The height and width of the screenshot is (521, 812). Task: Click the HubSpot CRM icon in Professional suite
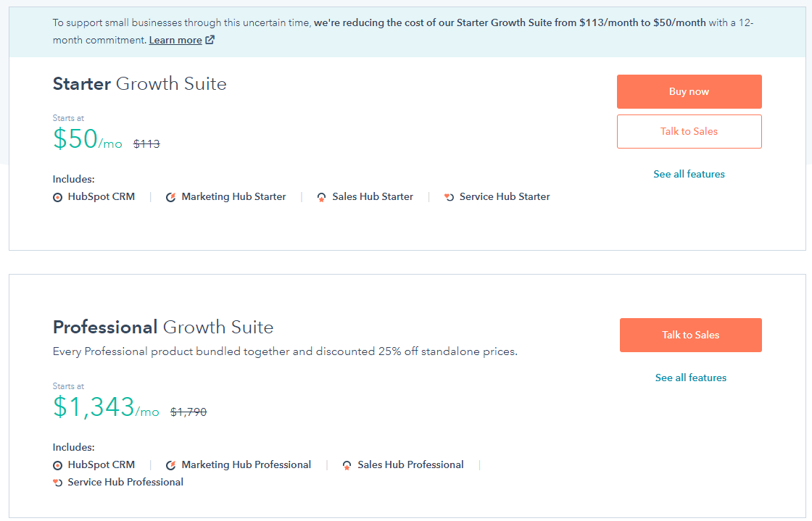coord(58,465)
